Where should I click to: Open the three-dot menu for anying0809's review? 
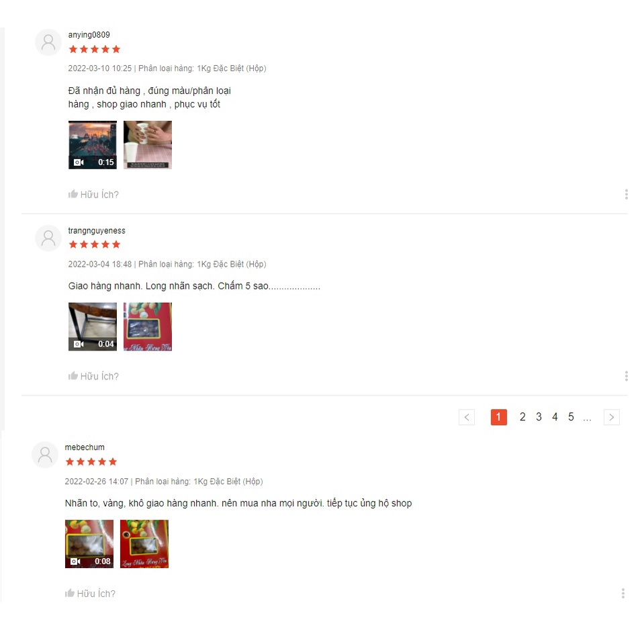[x=627, y=194]
